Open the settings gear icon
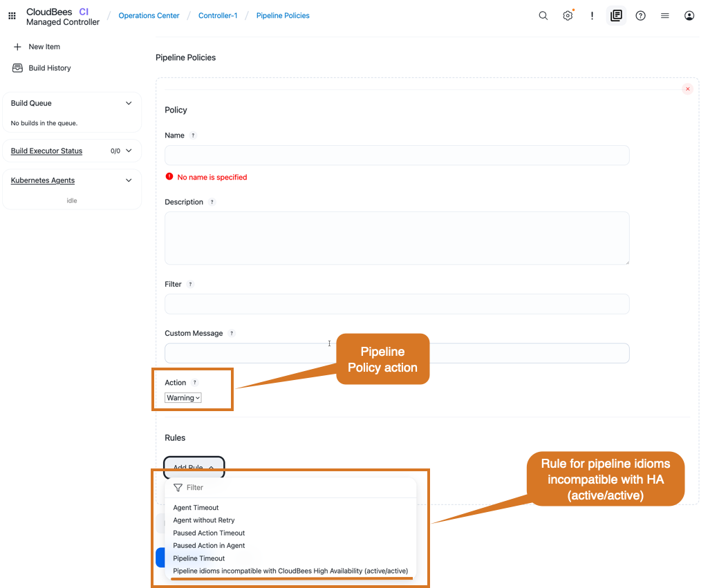 click(568, 16)
